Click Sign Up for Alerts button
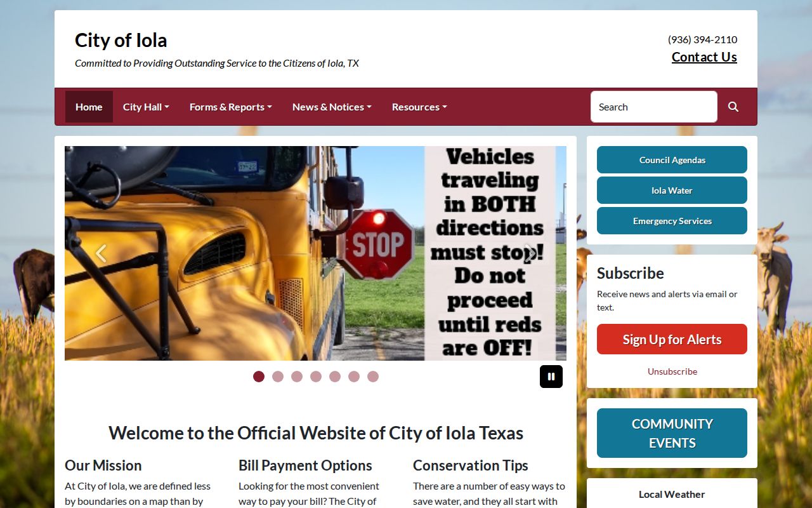This screenshot has width=812, height=508. 672,339
